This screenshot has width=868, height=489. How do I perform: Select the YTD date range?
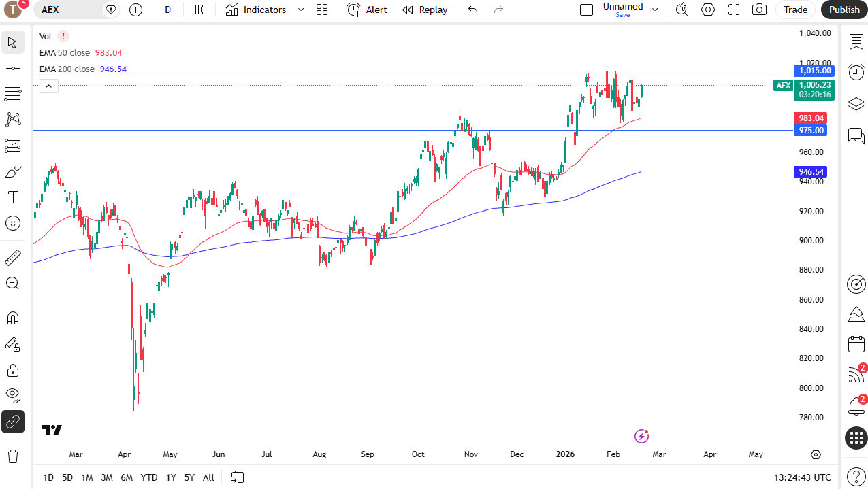149,477
